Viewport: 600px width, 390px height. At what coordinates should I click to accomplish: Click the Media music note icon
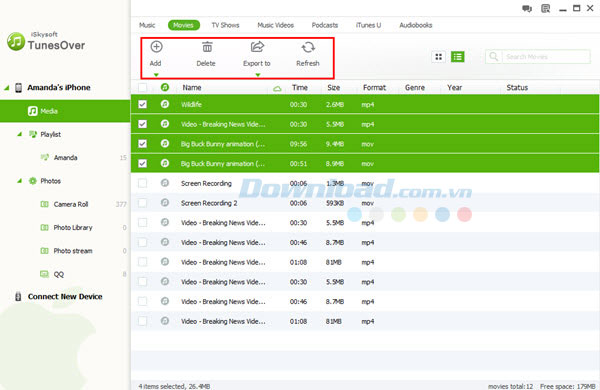tap(33, 111)
